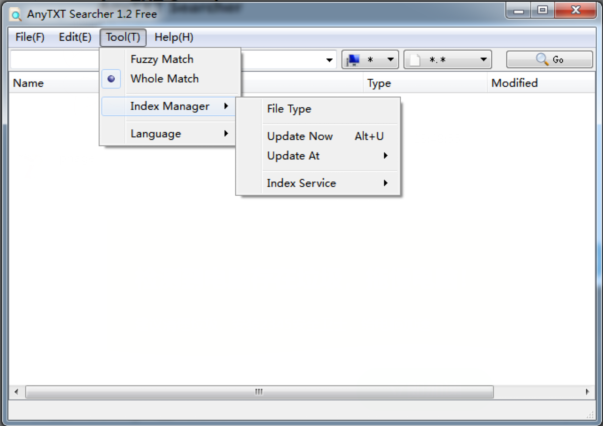603x426 pixels.
Task: Expand the Index Manager submenu
Action: click(168, 106)
